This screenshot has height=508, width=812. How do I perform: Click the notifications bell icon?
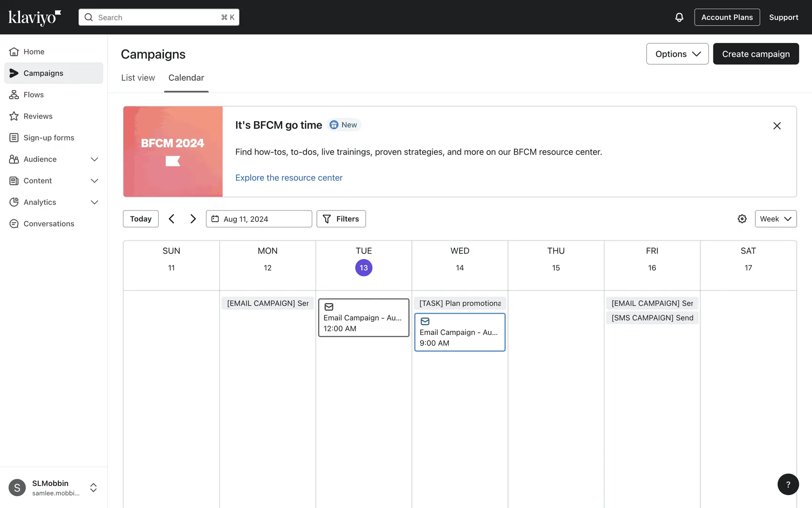(x=679, y=17)
